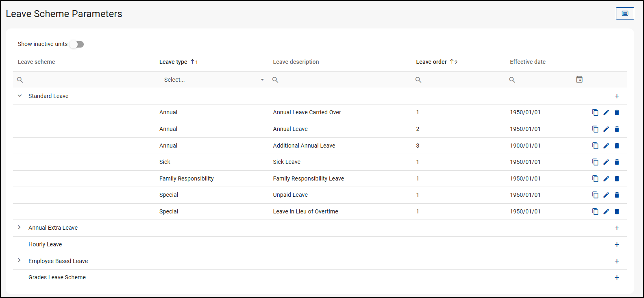Viewport: 644px width, 298px height.
Task: Delete the Leave in Lieu of Overtime row
Action: click(617, 212)
